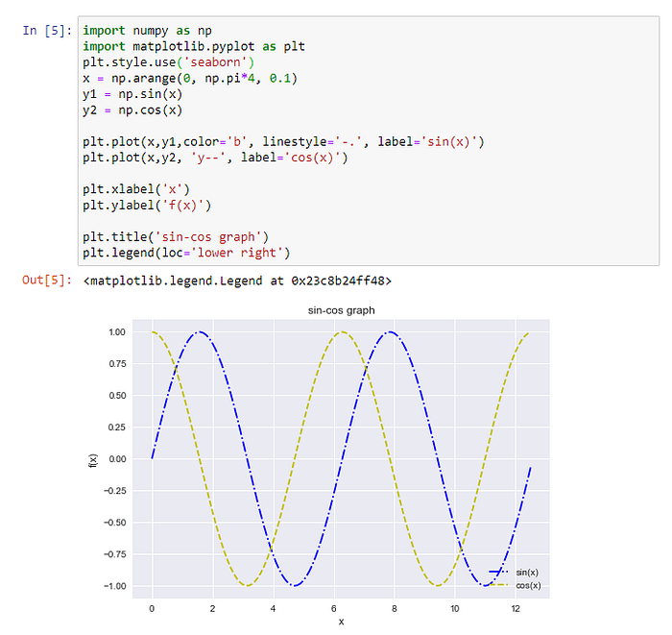This screenshot has height=635, width=672.
Task: Click the x-axis tick label 12
Action: pos(516,609)
